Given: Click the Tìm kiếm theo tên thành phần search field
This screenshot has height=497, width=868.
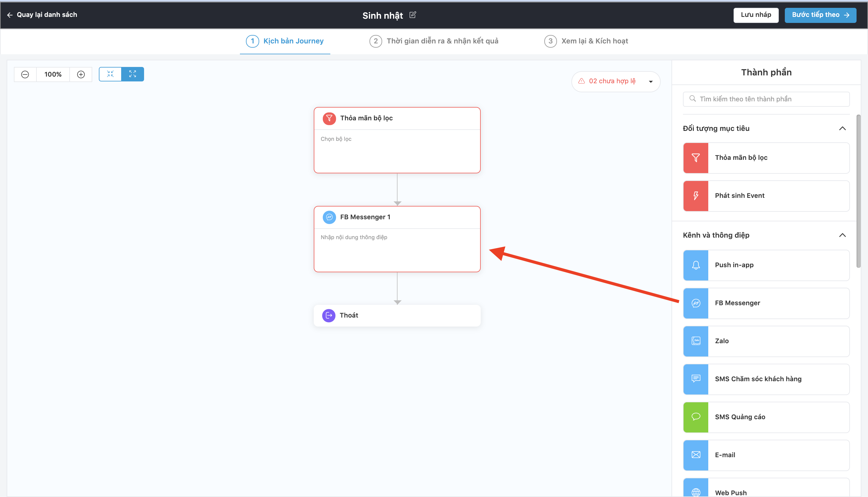Looking at the screenshot, I should click(766, 99).
